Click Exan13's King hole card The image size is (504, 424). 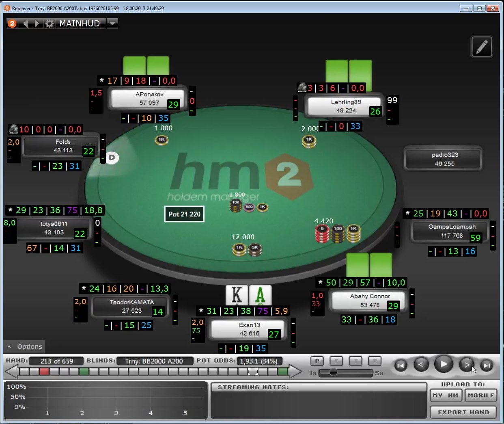(x=237, y=295)
